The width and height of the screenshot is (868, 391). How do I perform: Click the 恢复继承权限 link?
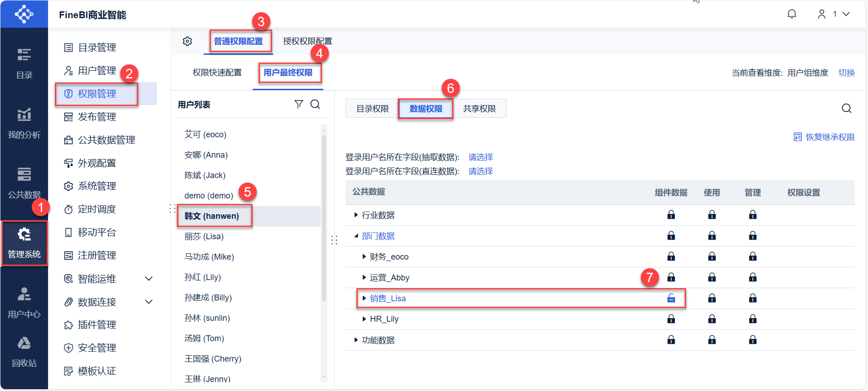[x=824, y=137]
